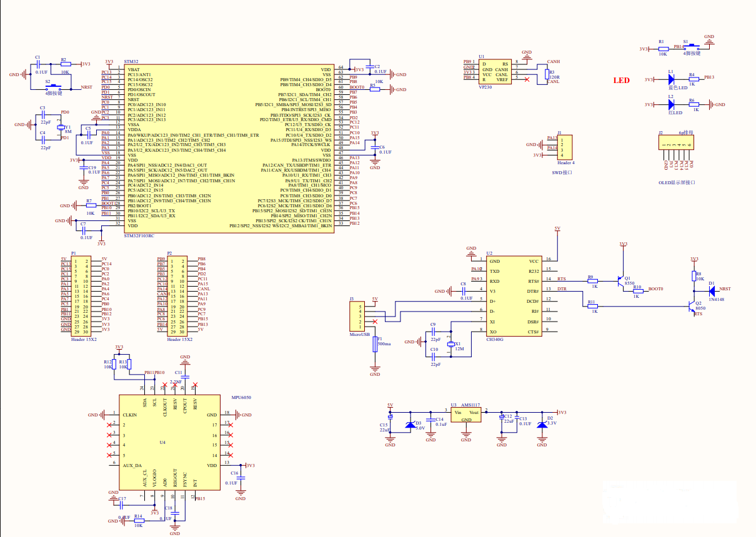The width and height of the screenshot is (756, 537).
Task: Select the BOOT0 net label beside R10
Action: [655, 288]
